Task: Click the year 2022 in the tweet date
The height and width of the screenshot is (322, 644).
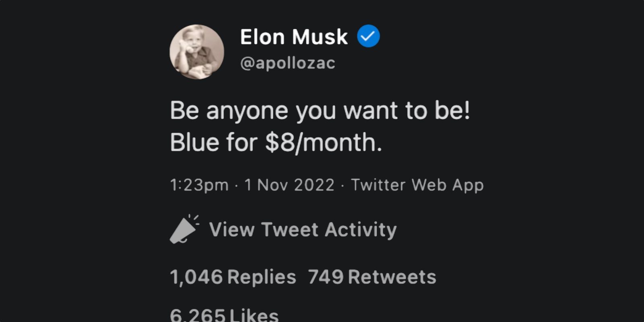Action: (x=314, y=185)
